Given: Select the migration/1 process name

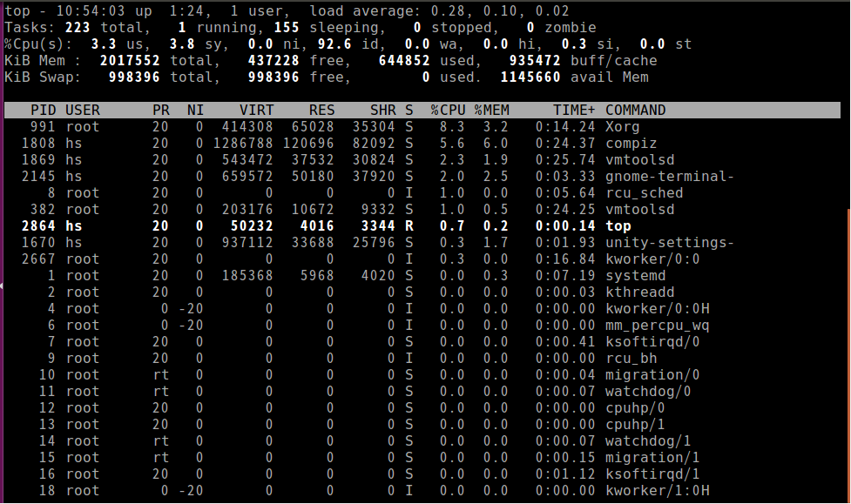Looking at the screenshot, I should (652, 458).
